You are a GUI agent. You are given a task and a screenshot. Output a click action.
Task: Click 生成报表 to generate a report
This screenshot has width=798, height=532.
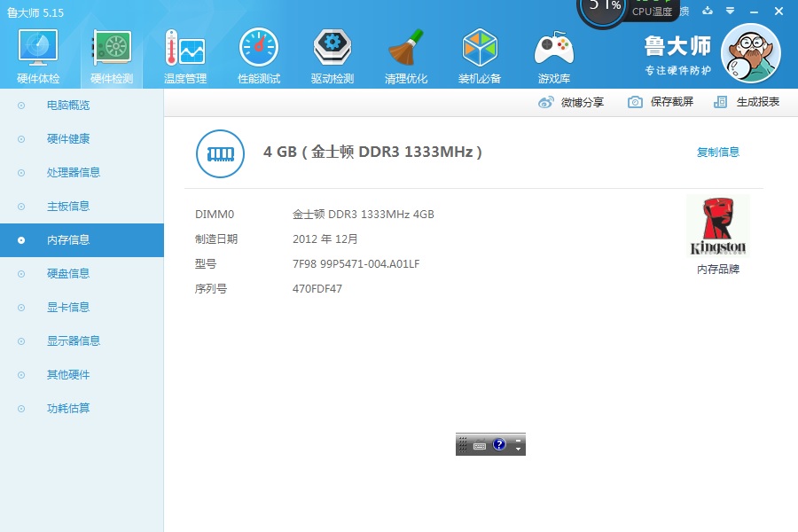[x=747, y=102]
